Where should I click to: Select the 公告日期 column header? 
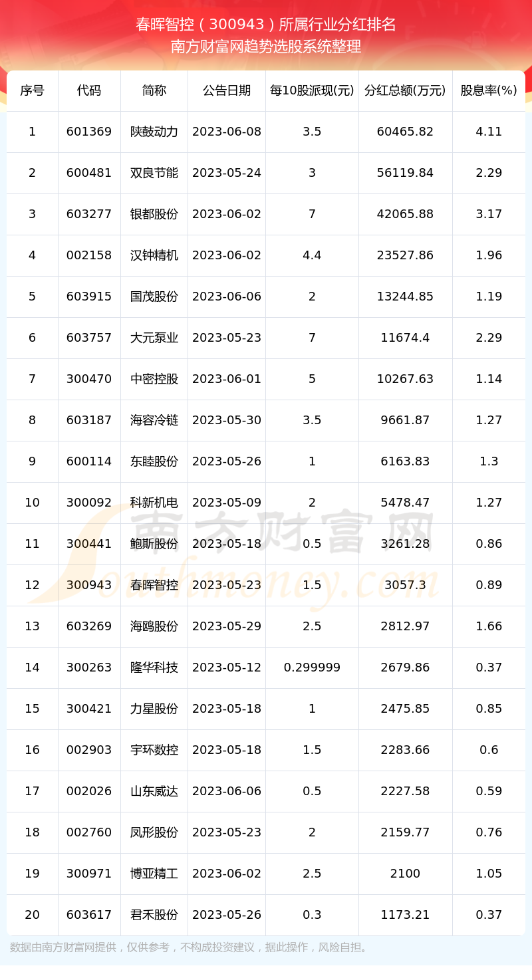point(226,90)
